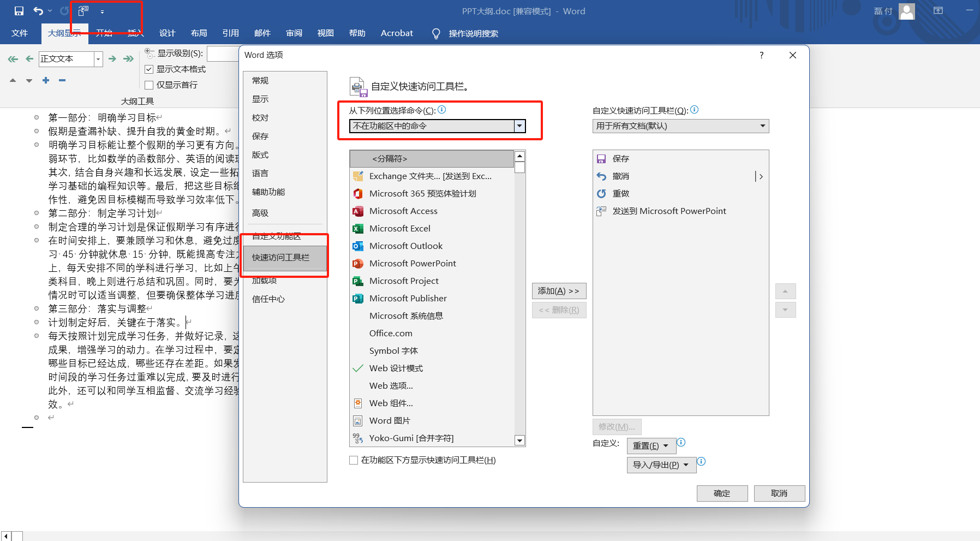The image size is (980, 541).
Task: Select the Word 图片 command
Action: coord(432,421)
